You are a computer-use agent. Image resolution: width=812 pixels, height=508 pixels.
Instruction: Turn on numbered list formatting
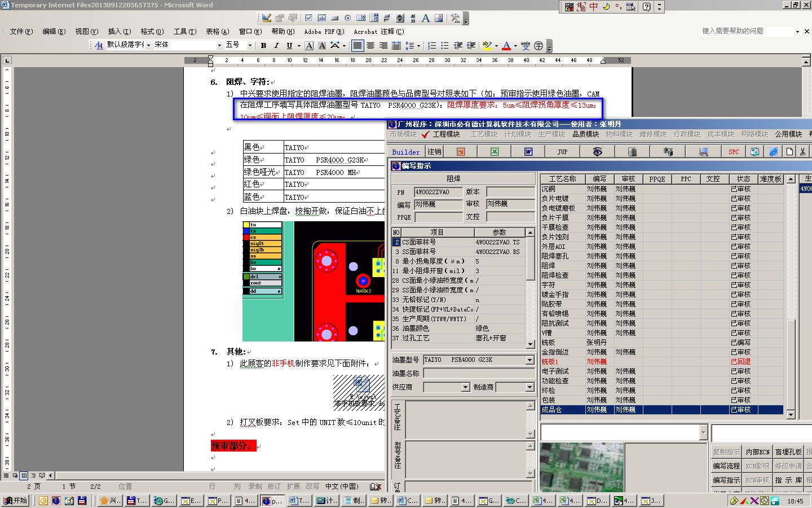point(432,46)
